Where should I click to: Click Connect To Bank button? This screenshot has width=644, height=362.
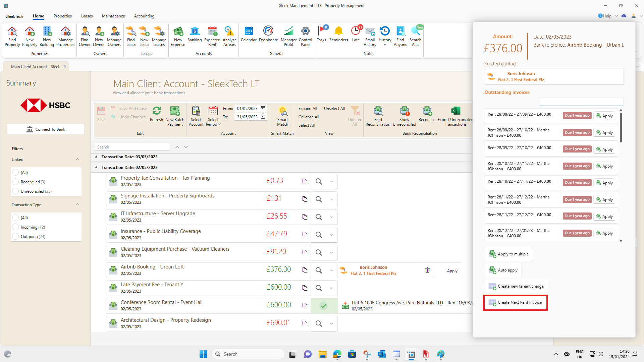pyautogui.click(x=45, y=129)
